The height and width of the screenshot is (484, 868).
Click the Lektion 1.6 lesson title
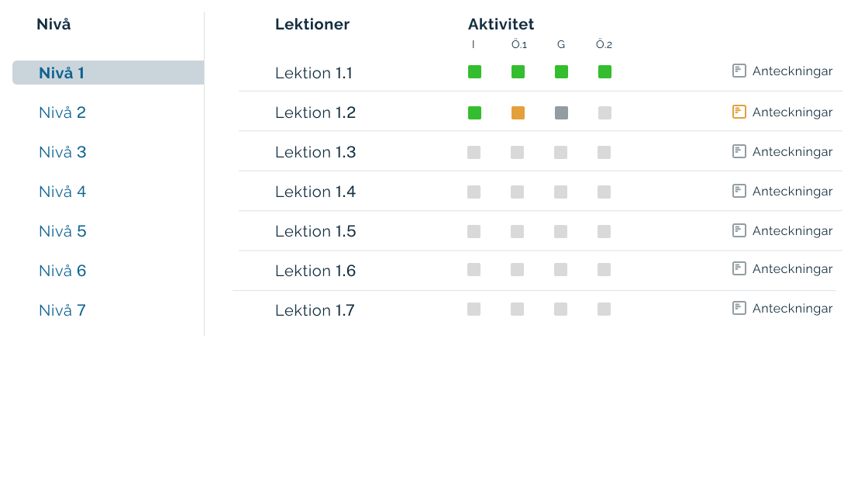tap(315, 271)
